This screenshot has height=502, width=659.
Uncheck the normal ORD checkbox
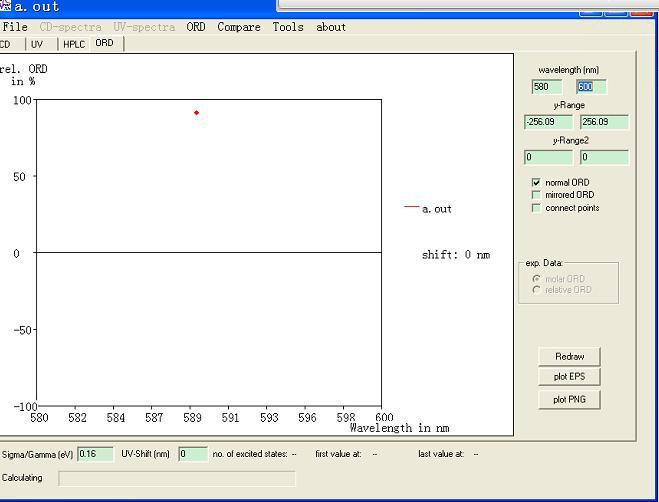[x=536, y=182]
